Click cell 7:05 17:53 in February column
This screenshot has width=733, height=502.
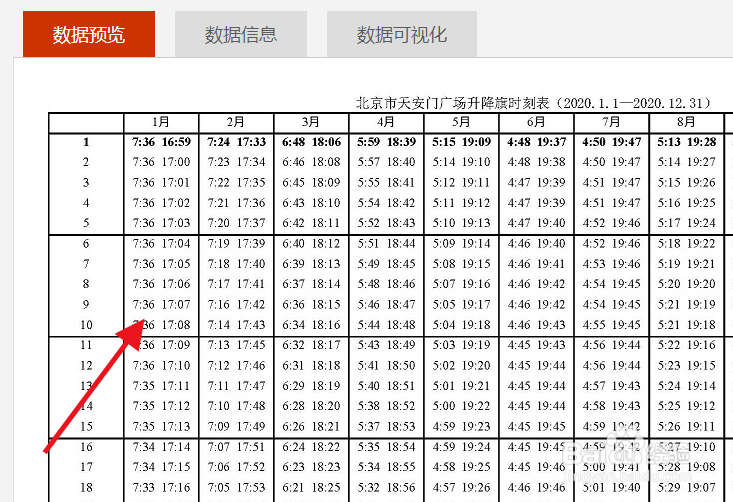[236, 488]
